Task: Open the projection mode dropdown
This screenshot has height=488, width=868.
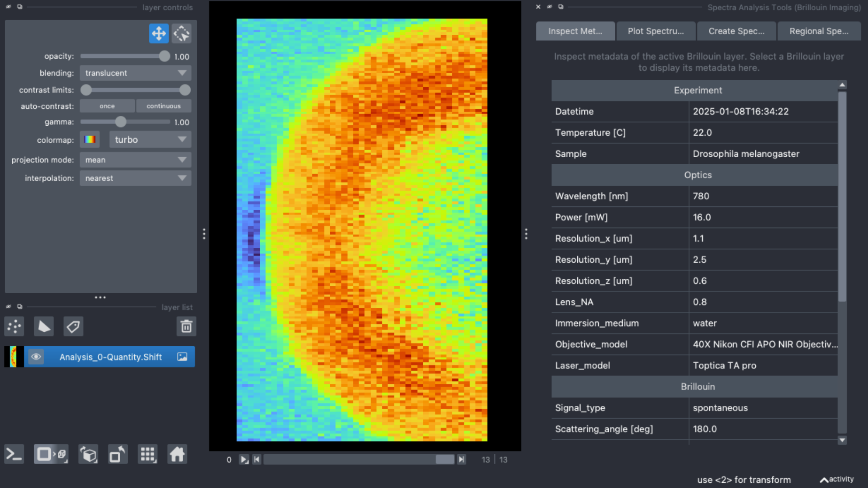Action: (135, 160)
